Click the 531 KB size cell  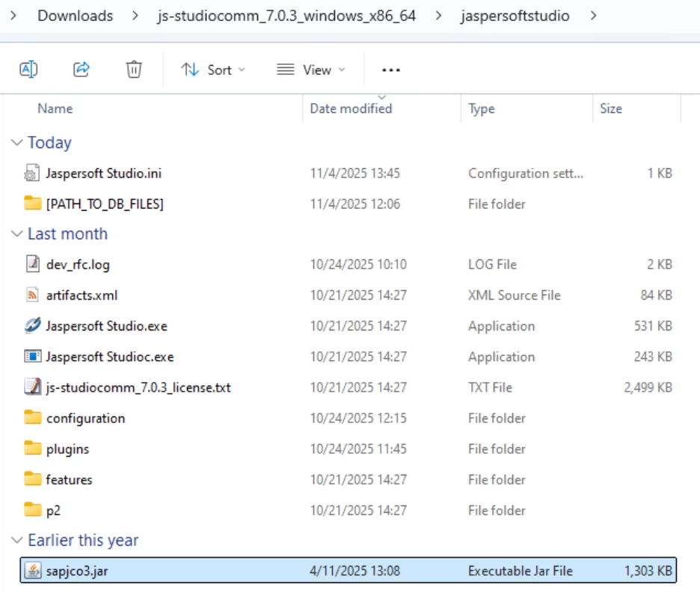(x=653, y=326)
